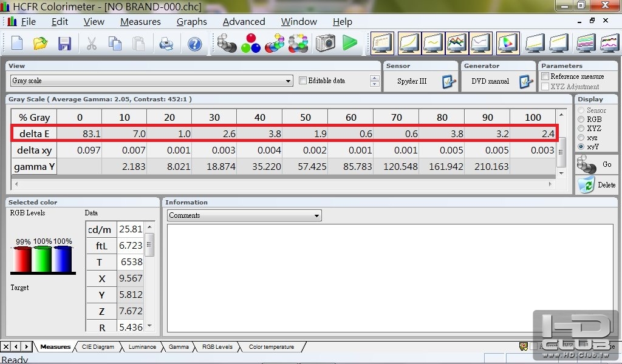Select the xyY display radio button
The width and height of the screenshot is (622, 364).
pos(581,147)
